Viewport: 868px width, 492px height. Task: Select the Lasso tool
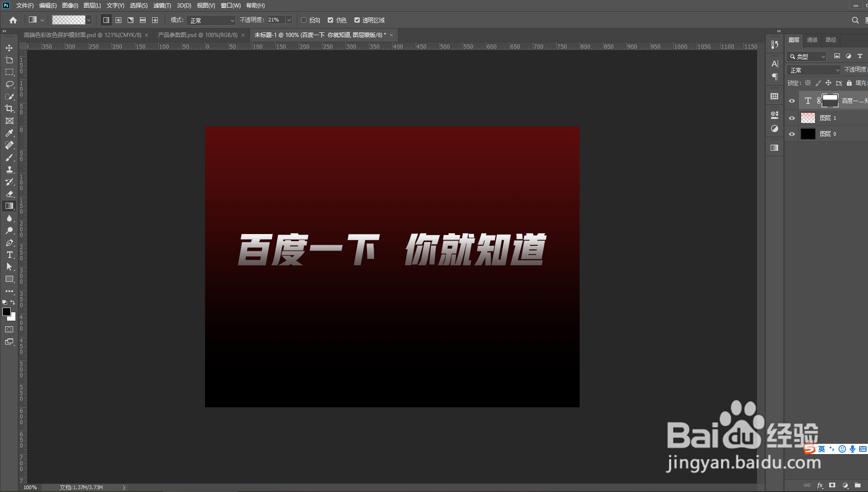[x=9, y=84]
